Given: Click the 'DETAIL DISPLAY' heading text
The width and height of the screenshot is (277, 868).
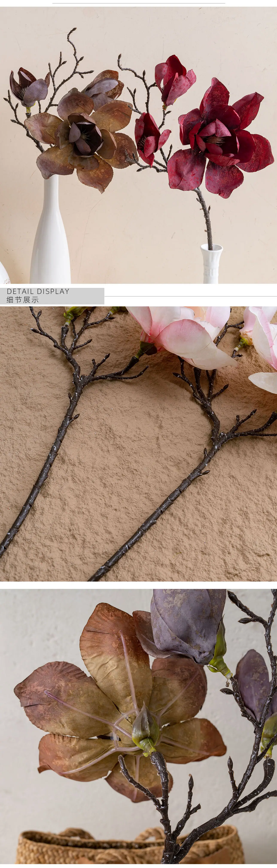Looking at the screenshot, I should pos(38,292).
